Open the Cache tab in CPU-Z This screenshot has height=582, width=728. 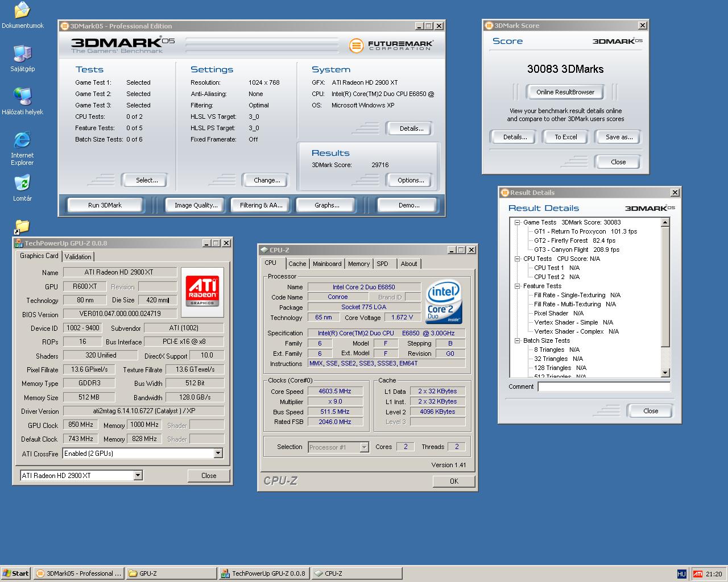(x=297, y=264)
